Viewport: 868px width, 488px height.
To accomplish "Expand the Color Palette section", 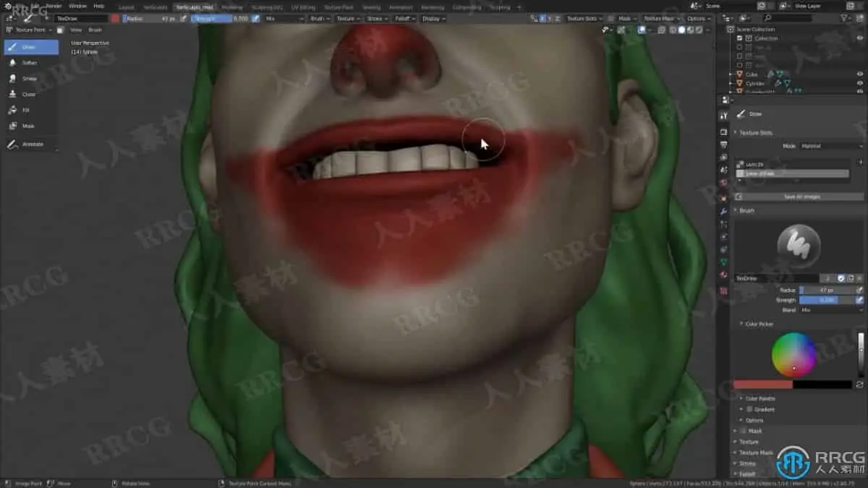I will coord(759,398).
